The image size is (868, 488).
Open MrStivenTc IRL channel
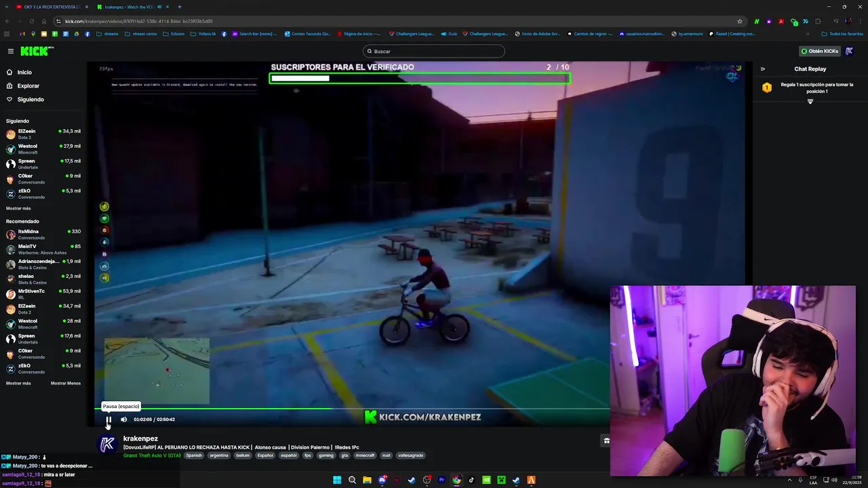(x=43, y=294)
